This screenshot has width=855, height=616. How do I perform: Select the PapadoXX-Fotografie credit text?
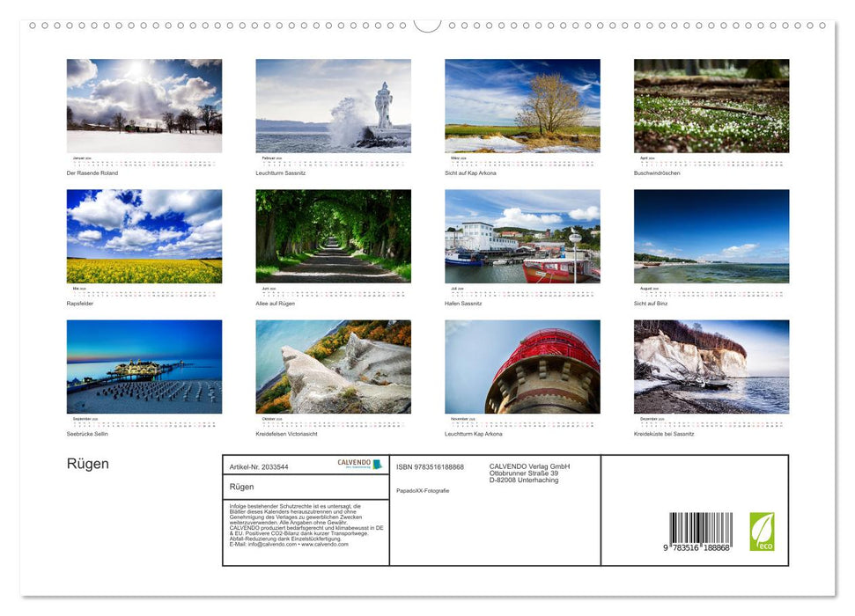424,490
